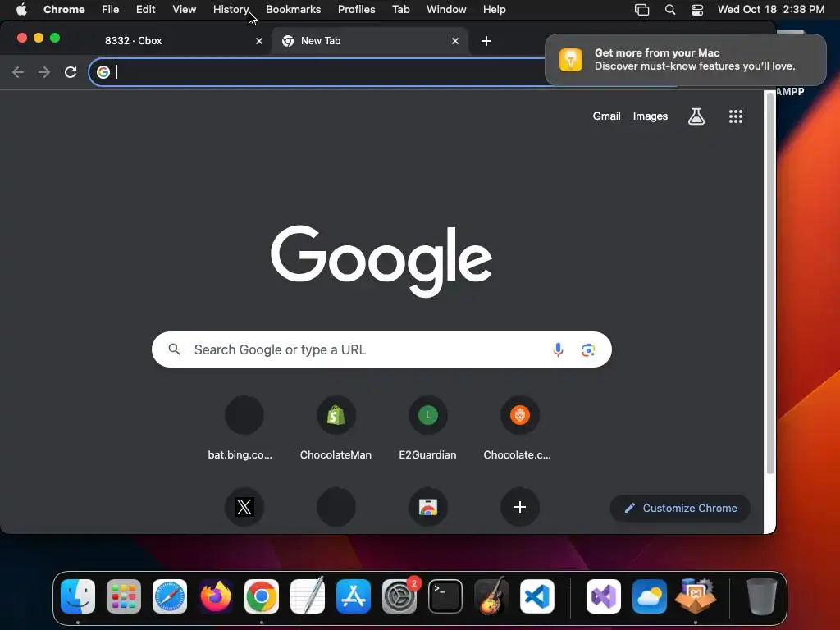Open Visual Studio Code from the Dock
Screen dimensions: 840x630
536,596
